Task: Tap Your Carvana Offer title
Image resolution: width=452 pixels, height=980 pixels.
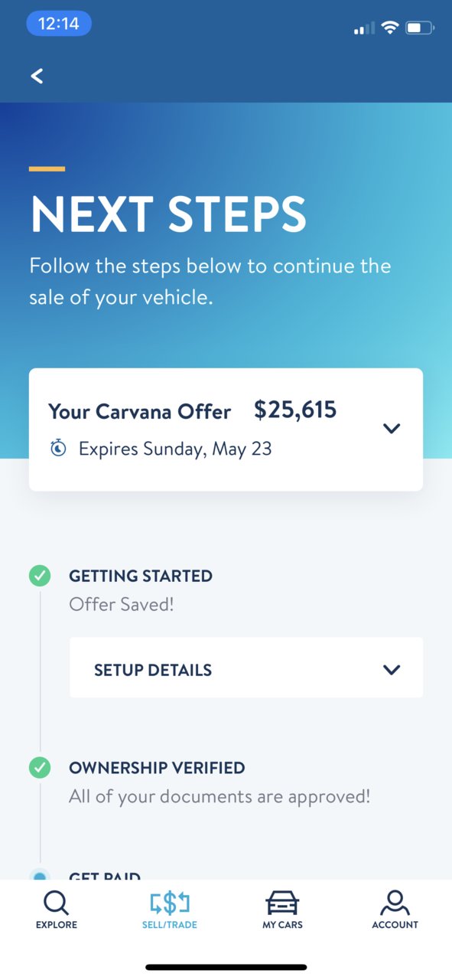Action: [x=139, y=412]
